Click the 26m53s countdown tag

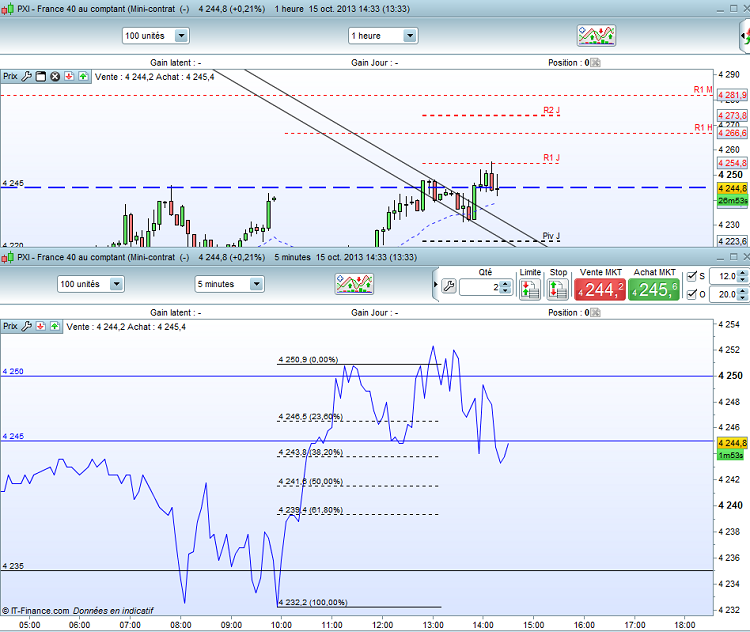[732, 200]
